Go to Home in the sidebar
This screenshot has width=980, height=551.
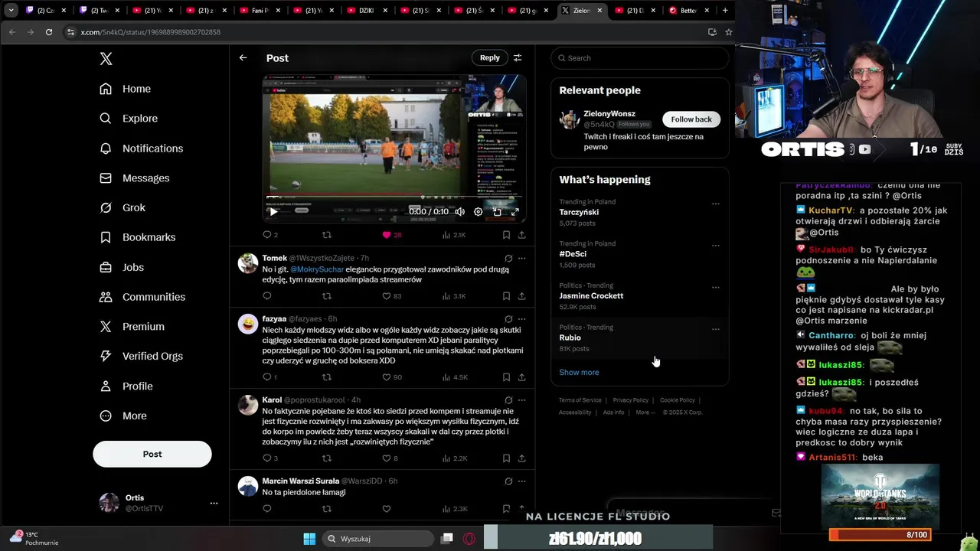[126, 89]
